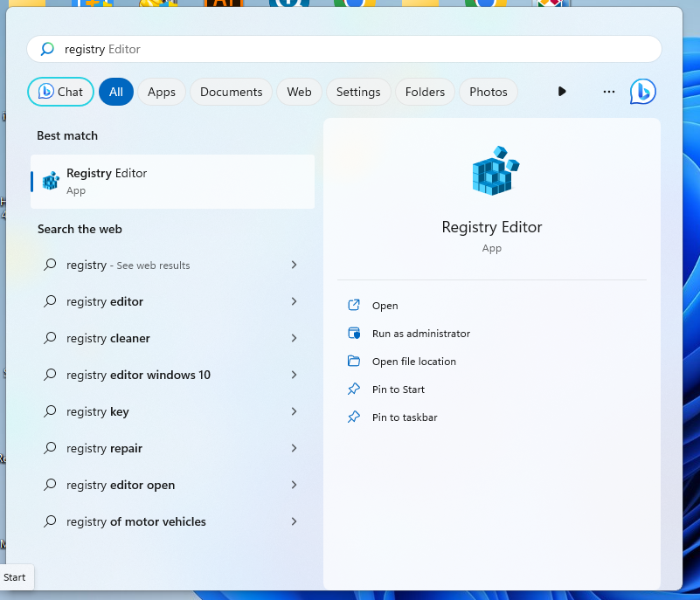Expand the 'registry cleaner' suggestion chevron
This screenshot has height=600, width=700.
(x=294, y=338)
